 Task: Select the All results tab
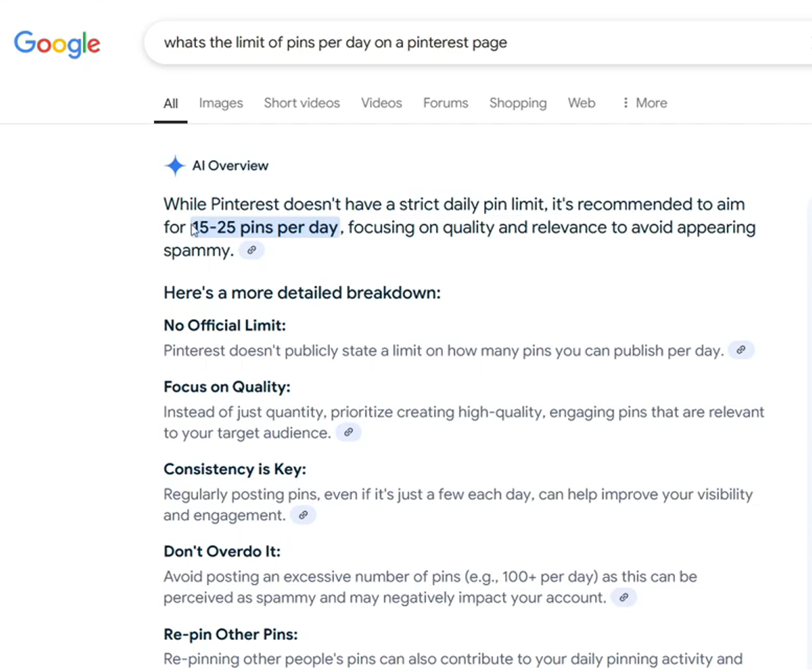tap(171, 104)
